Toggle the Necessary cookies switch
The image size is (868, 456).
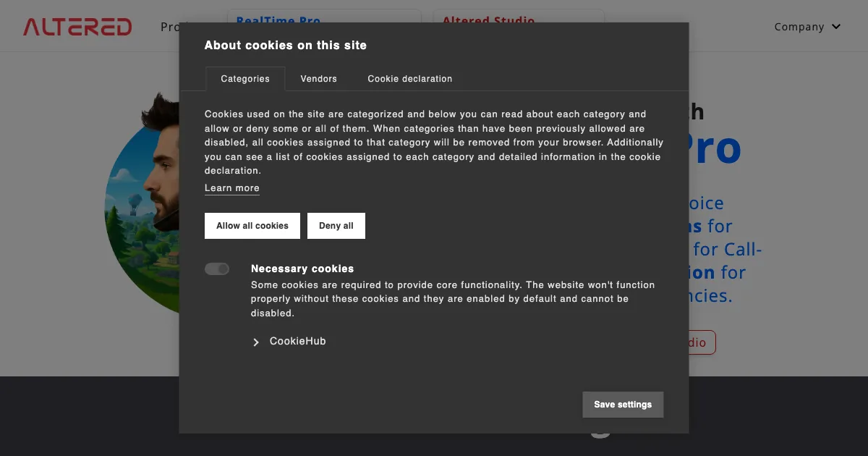tap(217, 269)
